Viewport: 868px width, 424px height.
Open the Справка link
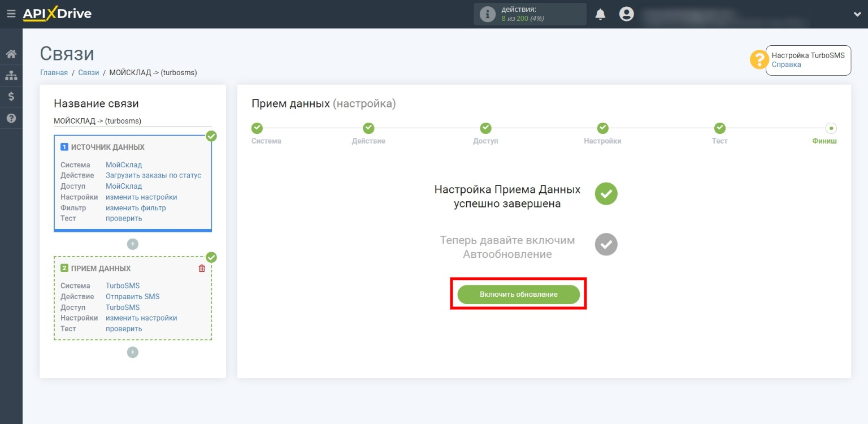point(786,64)
